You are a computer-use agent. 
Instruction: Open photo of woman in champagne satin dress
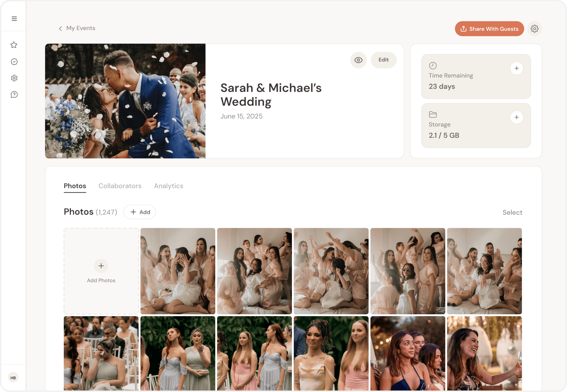pyautogui.click(x=331, y=353)
